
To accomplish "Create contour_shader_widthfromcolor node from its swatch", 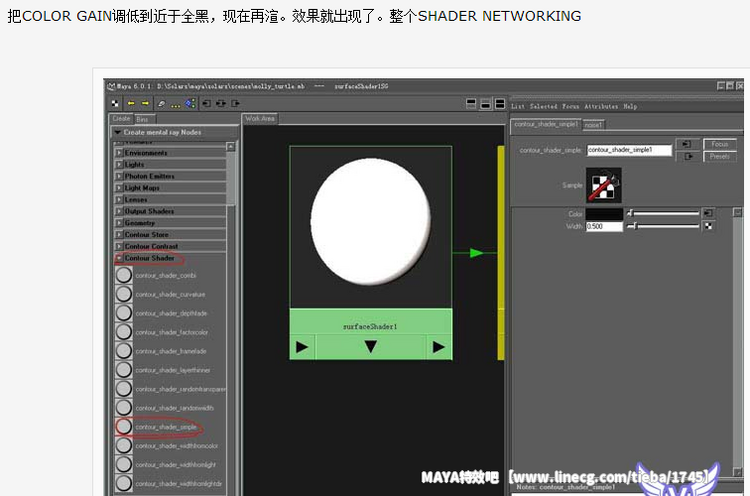I will [x=124, y=445].
